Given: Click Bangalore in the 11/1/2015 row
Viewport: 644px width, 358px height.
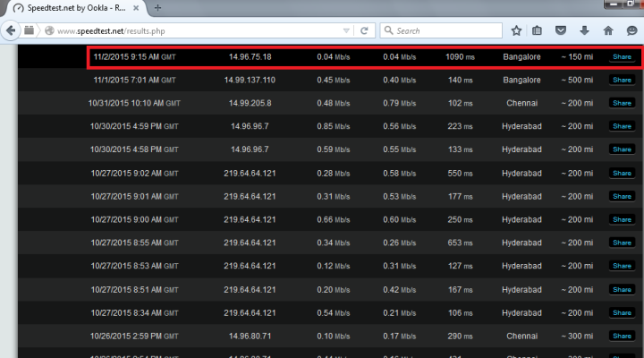Looking at the screenshot, I should [x=521, y=80].
